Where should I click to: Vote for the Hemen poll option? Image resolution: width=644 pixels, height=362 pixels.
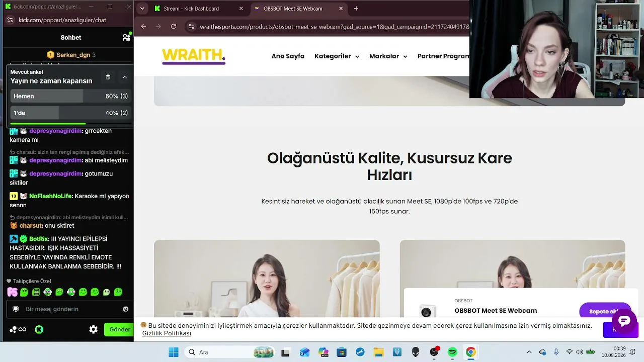[x=70, y=96]
